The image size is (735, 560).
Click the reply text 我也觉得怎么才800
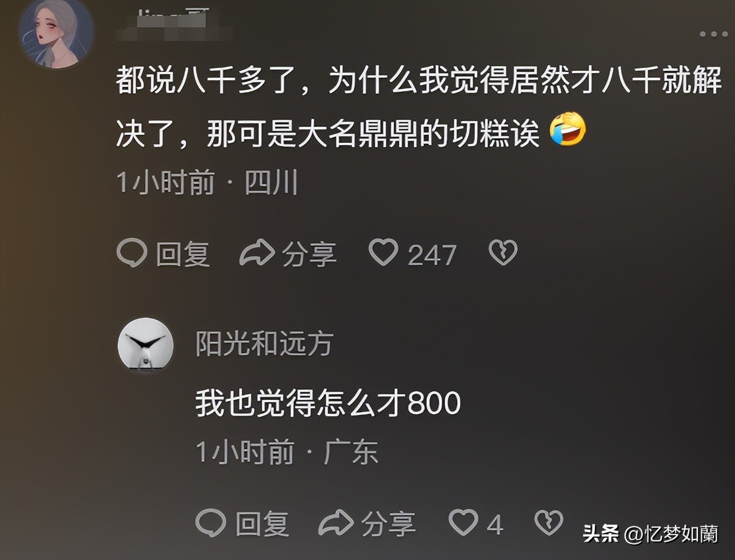tap(328, 403)
